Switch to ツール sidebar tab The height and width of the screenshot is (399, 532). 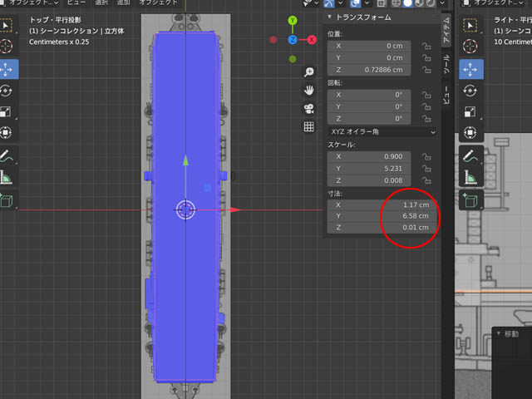[x=447, y=64]
